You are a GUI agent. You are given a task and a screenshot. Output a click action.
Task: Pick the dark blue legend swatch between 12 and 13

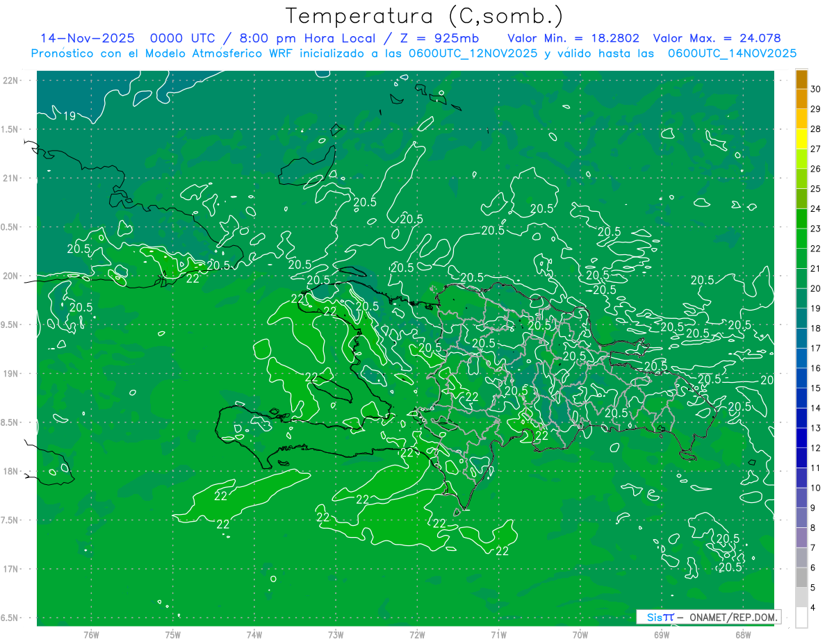[x=801, y=438]
